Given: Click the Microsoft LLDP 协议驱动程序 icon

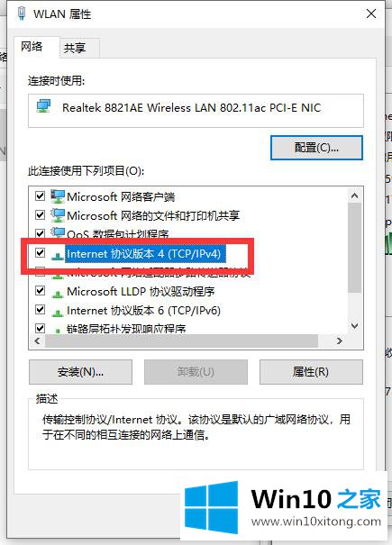Looking at the screenshot, I should click(x=58, y=294).
